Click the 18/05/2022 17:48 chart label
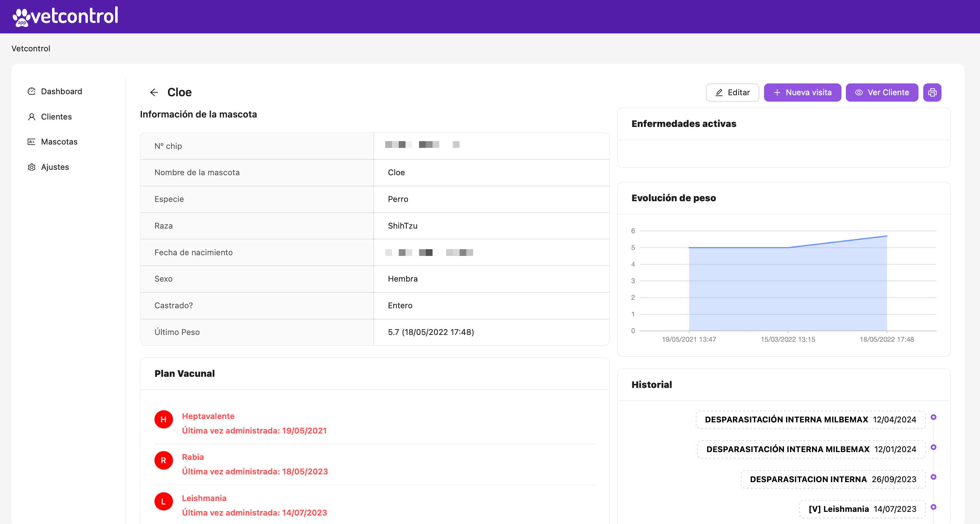Image resolution: width=980 pixels, height=524 pixels. pos(887,339)
